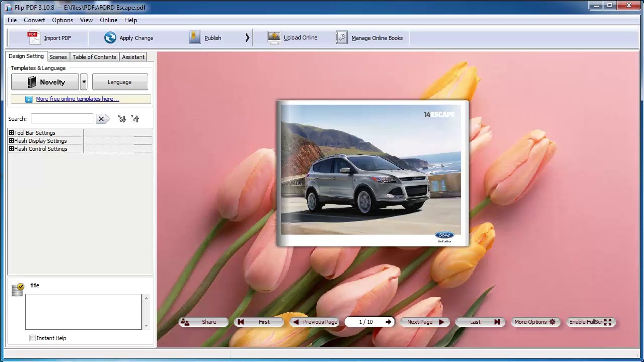This screenshot has height=362, width=644.
Task: Expand Tool Bar Settings tree node
Action: pyautogui.click(x=11, y=133)
